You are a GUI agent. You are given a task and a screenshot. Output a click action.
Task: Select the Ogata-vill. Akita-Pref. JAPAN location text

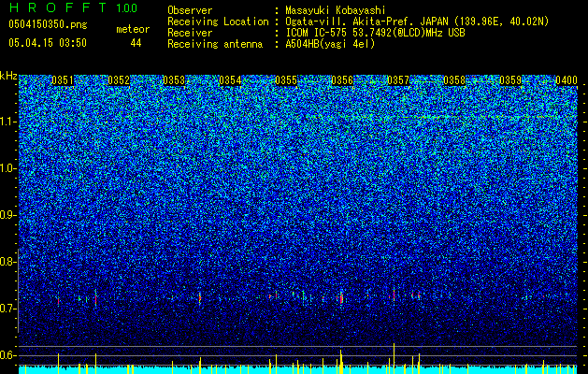[x=417, y=22]
